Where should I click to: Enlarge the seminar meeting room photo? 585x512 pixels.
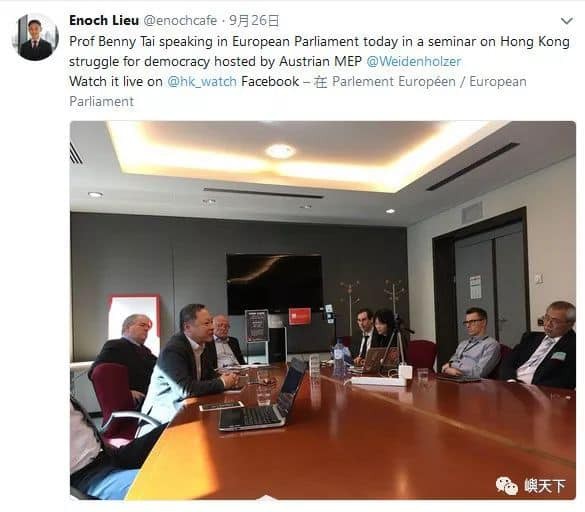click(x=323, y=310)
